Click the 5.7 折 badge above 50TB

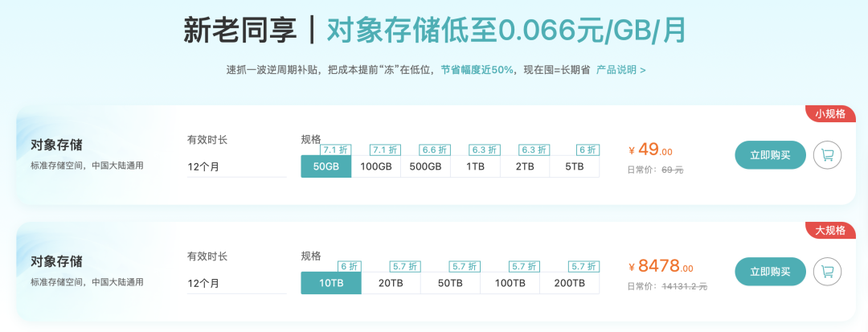point(465,266)
